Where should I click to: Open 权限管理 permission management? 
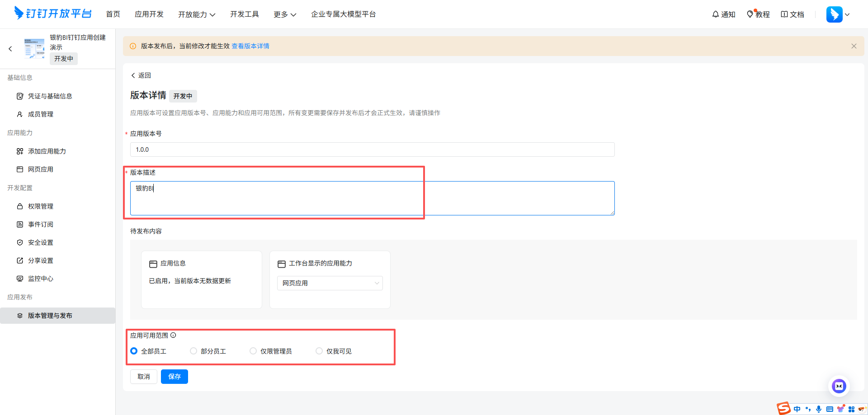pos(40,206)
